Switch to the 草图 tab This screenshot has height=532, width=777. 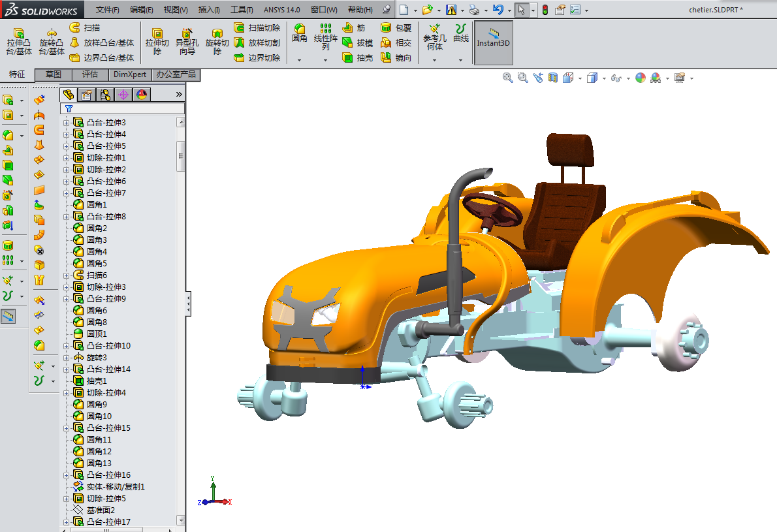click(x=54, y=74)
